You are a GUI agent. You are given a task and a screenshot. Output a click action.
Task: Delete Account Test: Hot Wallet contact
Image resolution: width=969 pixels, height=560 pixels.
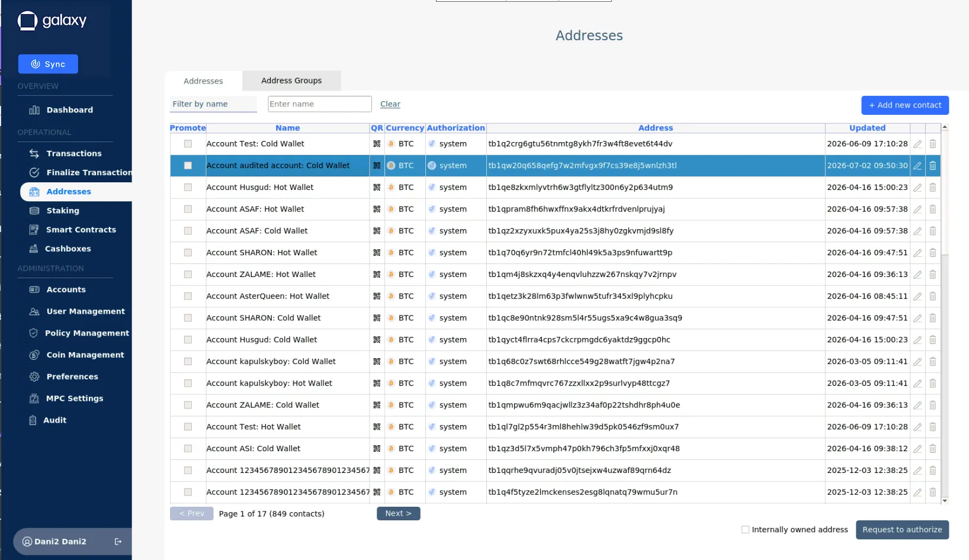click(x=933, y=427)
